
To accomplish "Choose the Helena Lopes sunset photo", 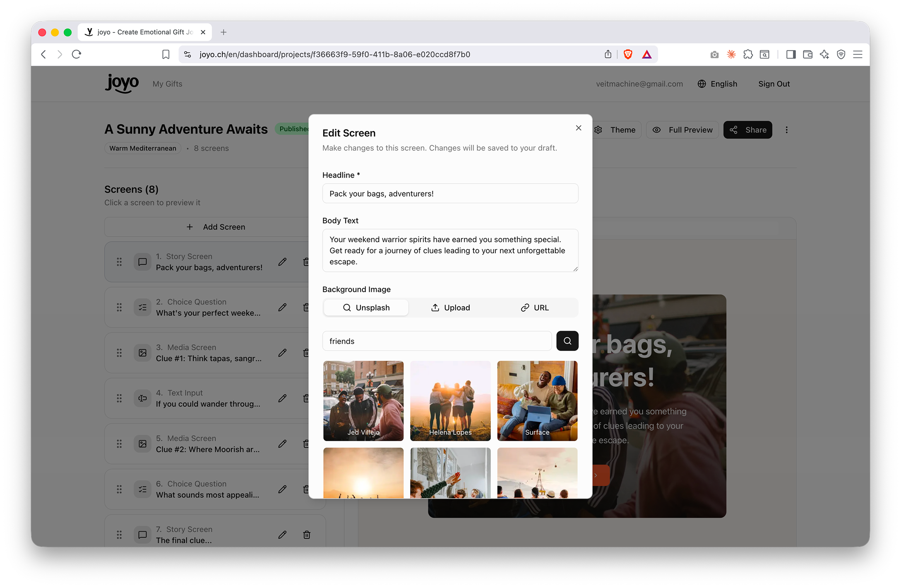I will [x=450, y=401].
